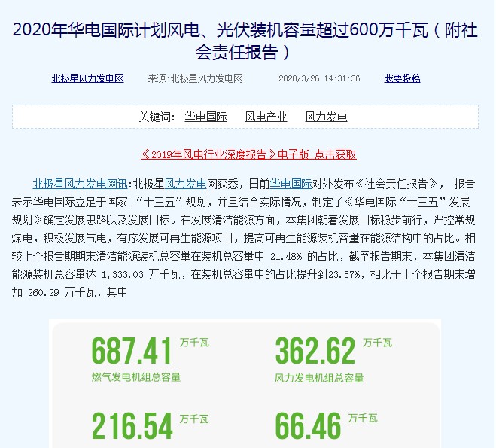
Task: Click the 66.46 figure in the infographic
Action: pyautogui.click(x=308, y=426)
